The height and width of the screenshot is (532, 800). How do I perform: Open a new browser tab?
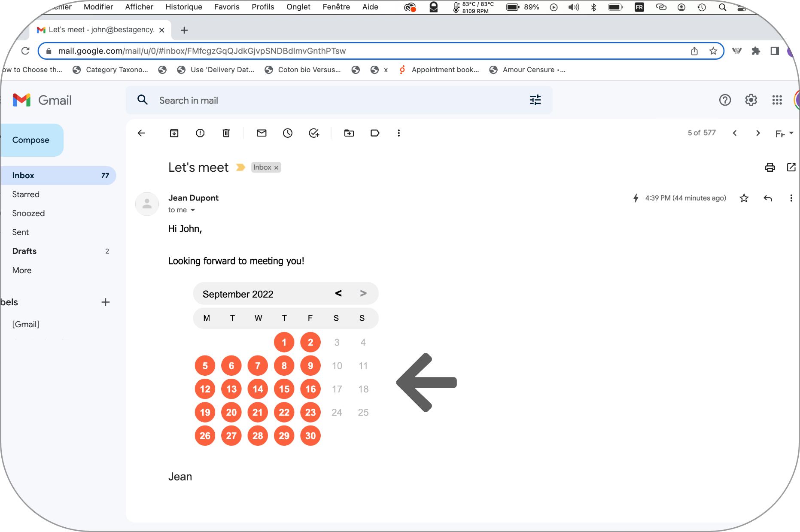(184, 30)
